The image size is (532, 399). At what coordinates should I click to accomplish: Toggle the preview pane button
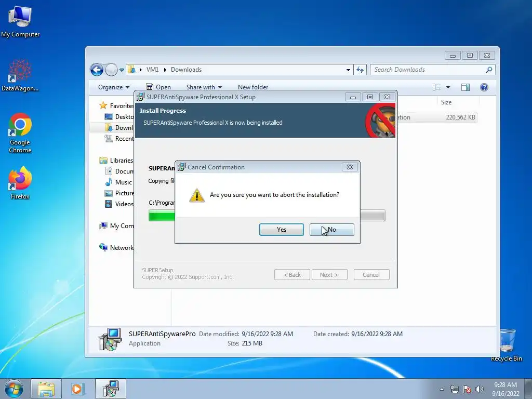tap(465, 87)
